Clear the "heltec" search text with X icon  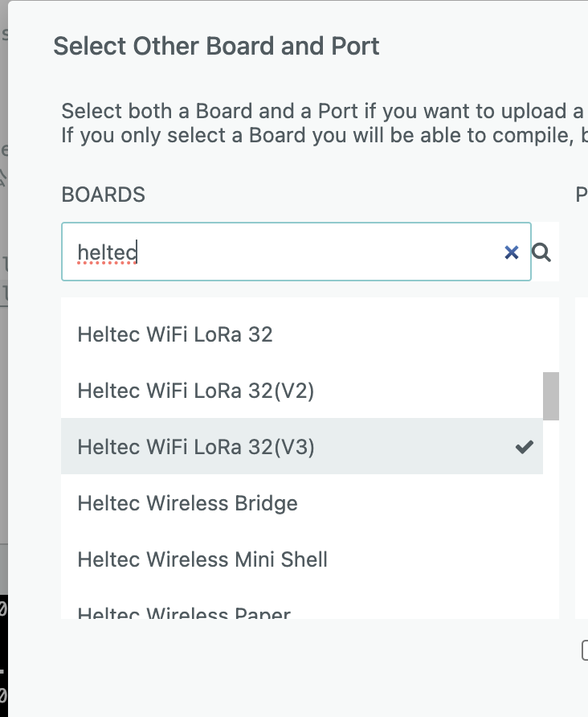tap(512, 252)
